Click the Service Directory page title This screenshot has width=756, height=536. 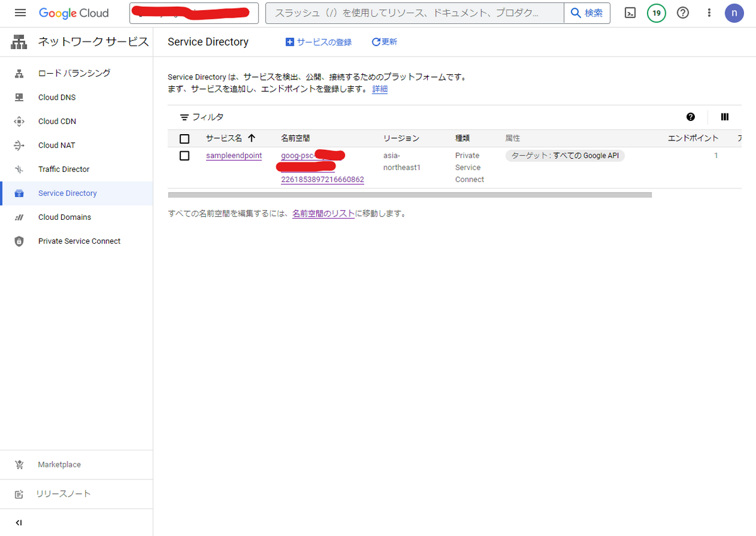pyautogui.click(x=208, y=42)
